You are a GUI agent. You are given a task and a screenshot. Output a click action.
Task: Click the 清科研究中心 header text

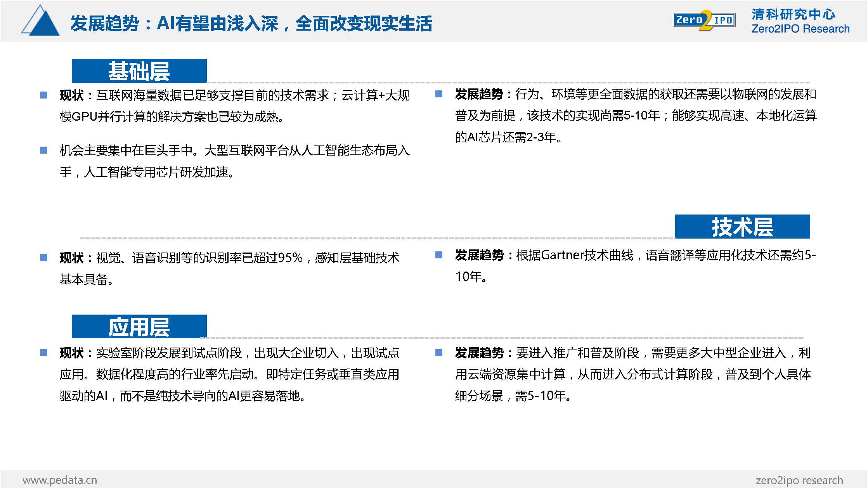(x=793, y=14)
